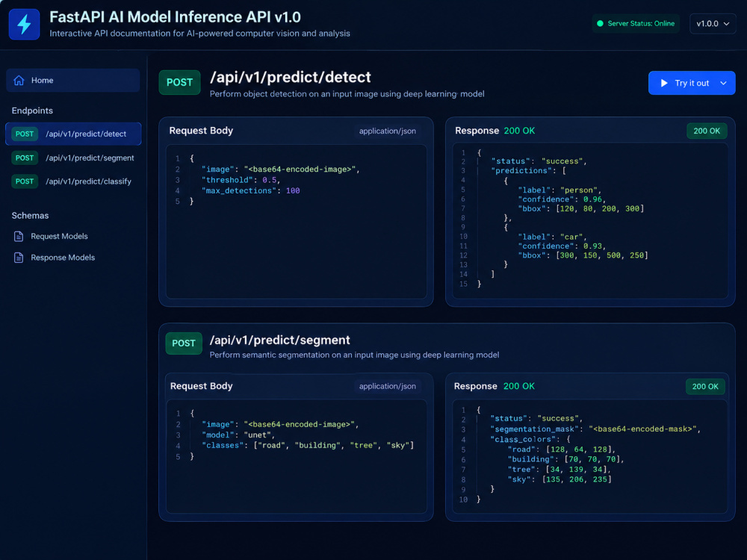The image size is (747, 560).
Task: Click the /api/v1/predict/detect main heading
Action: pos(290,77)
